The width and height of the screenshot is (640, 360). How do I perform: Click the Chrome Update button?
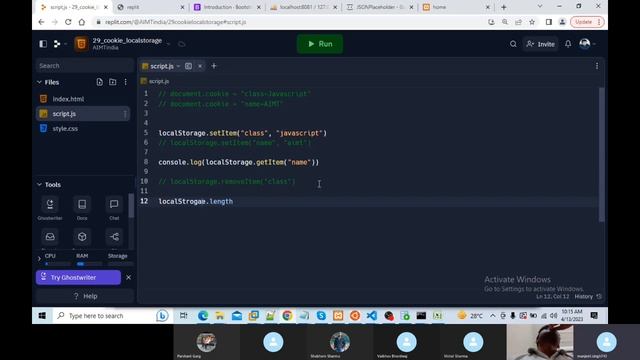click(x=587, y=22)
